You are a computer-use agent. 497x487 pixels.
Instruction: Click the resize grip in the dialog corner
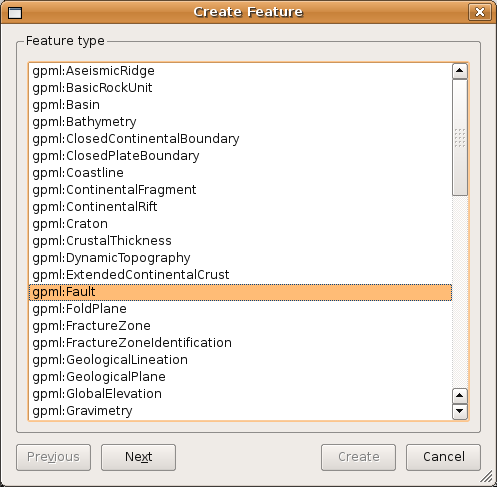point(487,477)
